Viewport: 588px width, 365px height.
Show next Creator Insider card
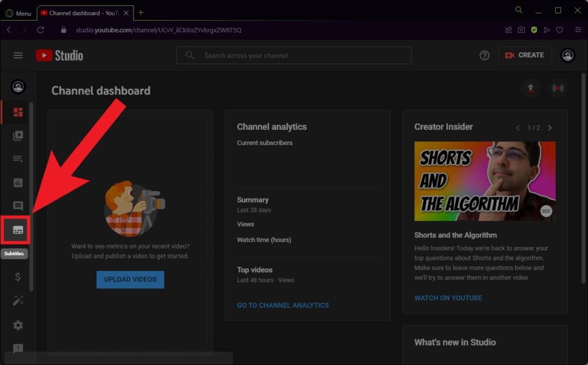(x=549, y=128)
